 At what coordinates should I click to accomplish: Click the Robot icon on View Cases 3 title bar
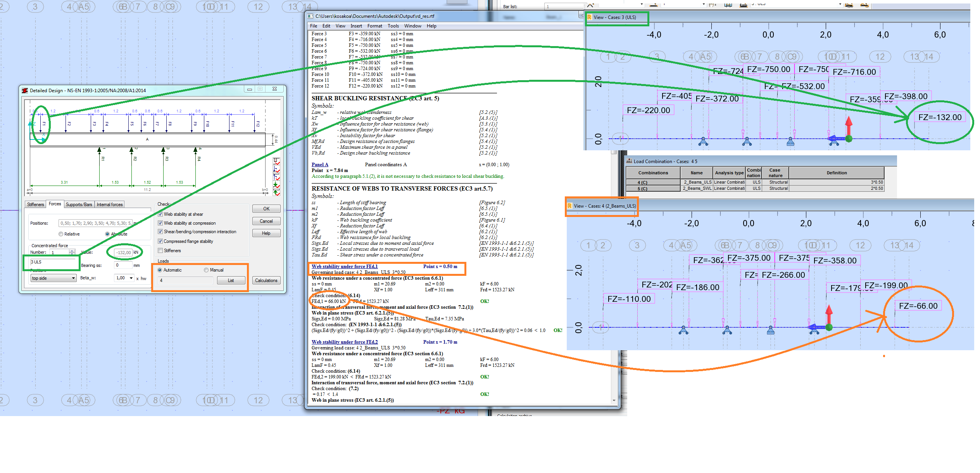click(589, 17)
